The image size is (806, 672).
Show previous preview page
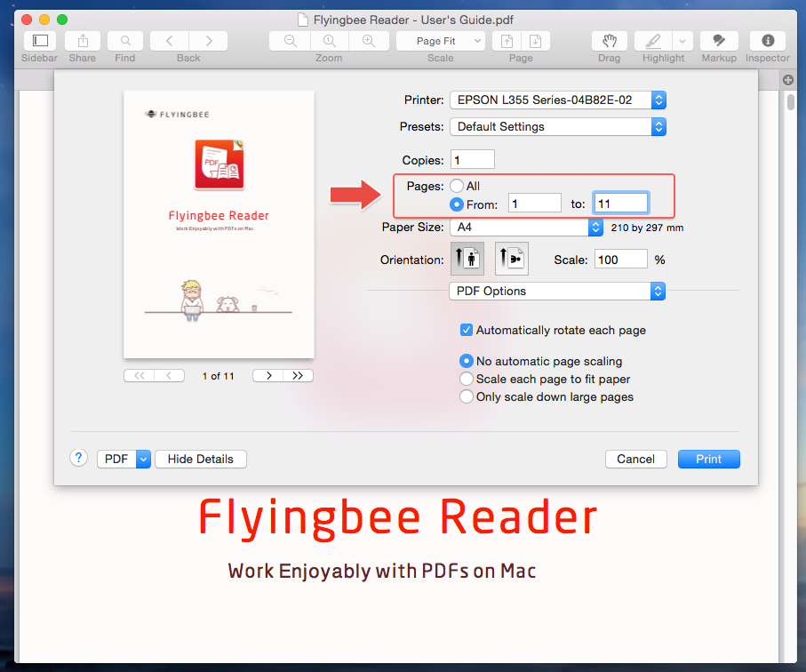(x=169, y=376)
